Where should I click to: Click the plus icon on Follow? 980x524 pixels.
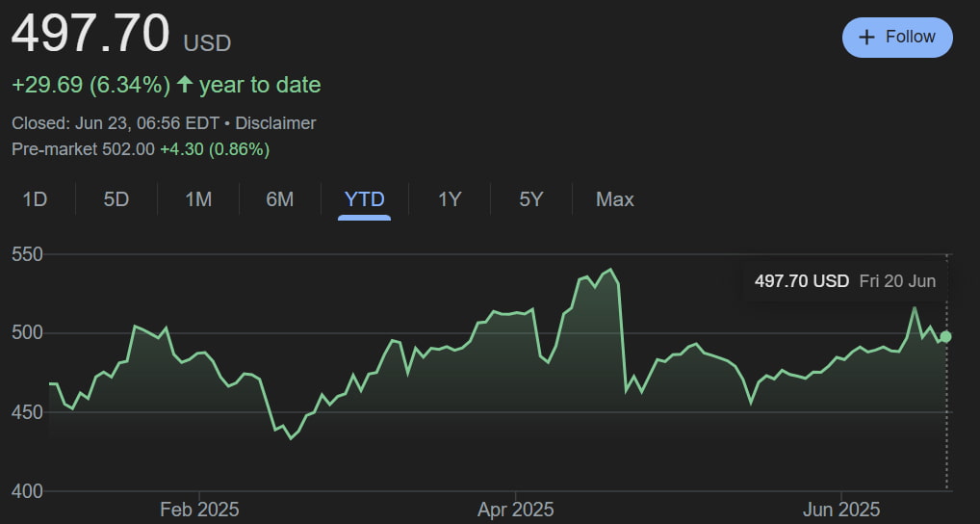point(866,38)
